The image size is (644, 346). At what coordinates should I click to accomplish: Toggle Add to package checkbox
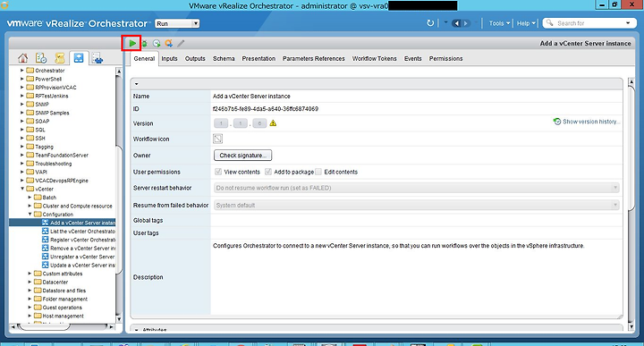click(268, 172)
